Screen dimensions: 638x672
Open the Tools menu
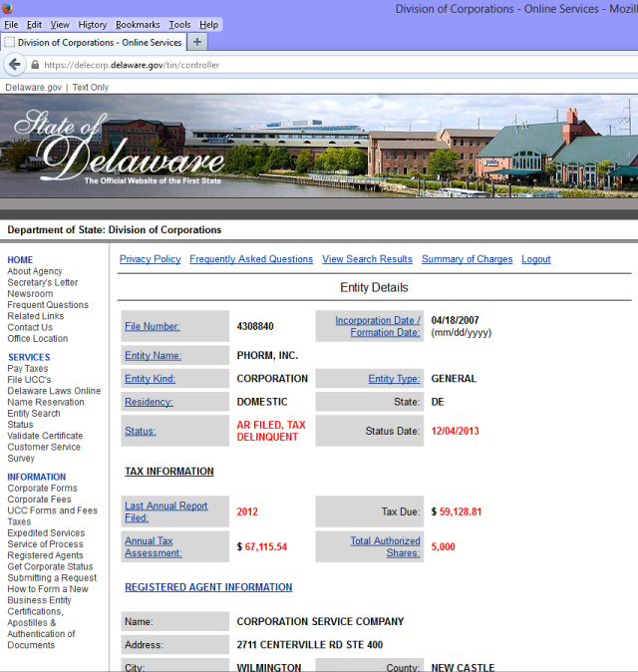pyautogui.click(x=179, y=24)
